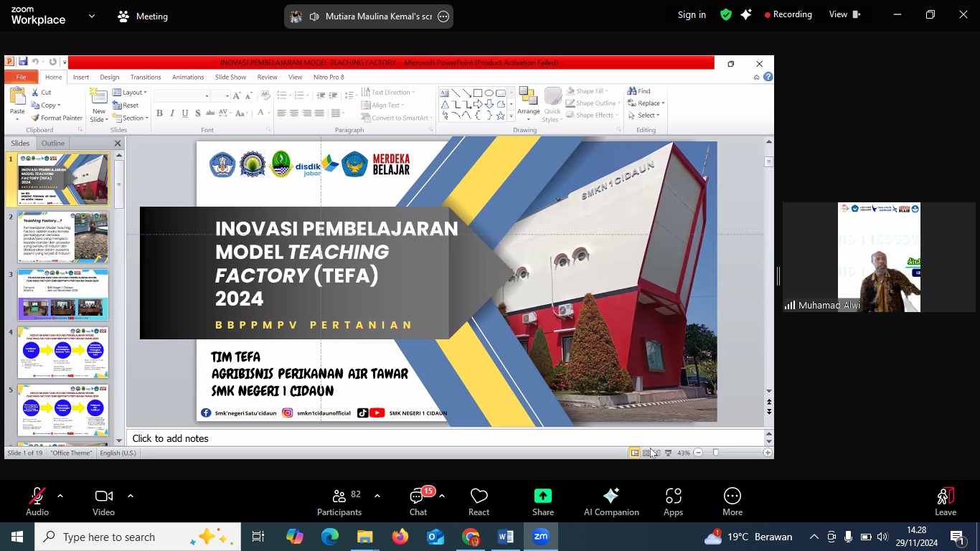The height and width of the screenshot is (551, 980).
Task: Open the Outline tab in slide pane
Action: click(53, 143)
